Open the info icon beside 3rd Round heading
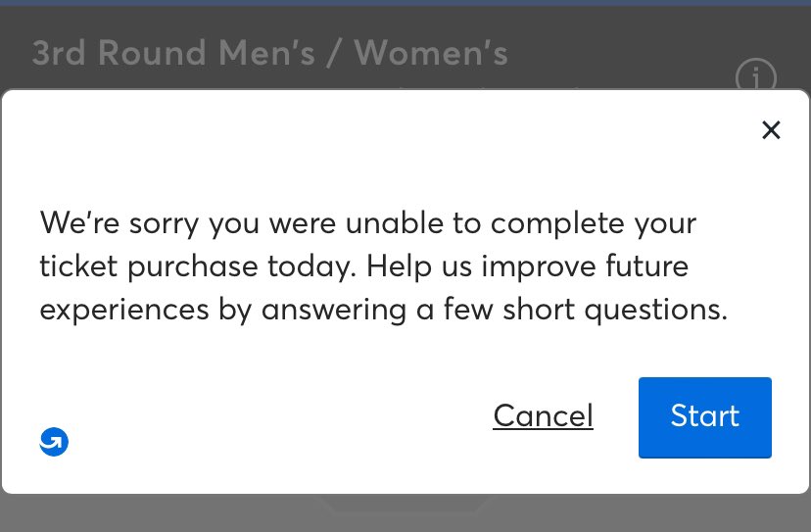 click(x=755, y=74)
